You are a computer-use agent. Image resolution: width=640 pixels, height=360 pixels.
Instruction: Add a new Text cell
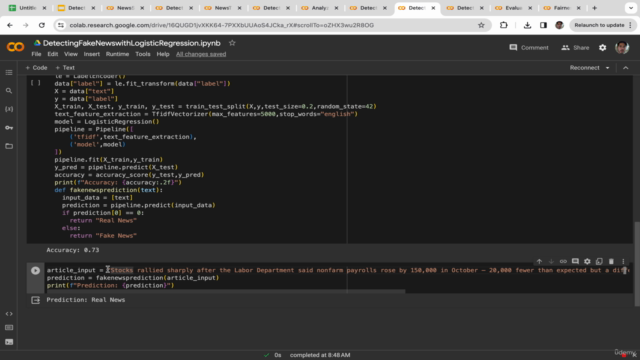(65, 68)
